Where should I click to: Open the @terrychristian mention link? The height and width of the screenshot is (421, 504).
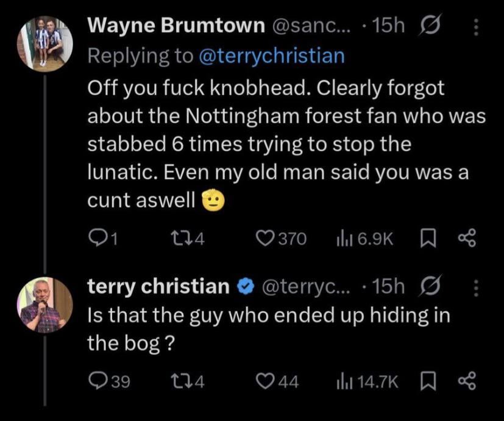(x=271, y=56)
